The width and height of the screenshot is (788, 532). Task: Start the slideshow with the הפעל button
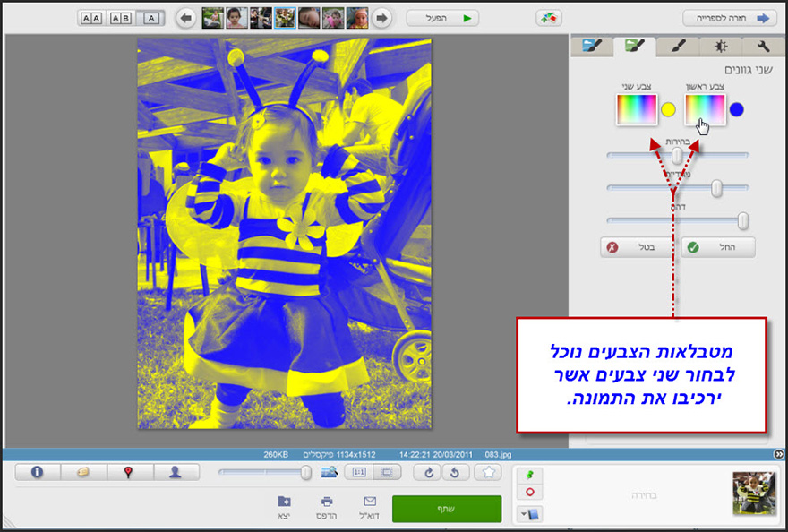click(x=442, y=18)
